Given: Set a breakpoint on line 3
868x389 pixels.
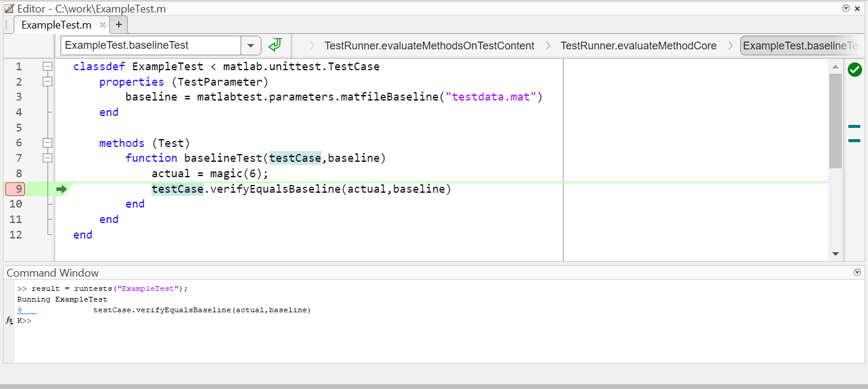Looking at the screenshot, I should click(x=18, y=97).
